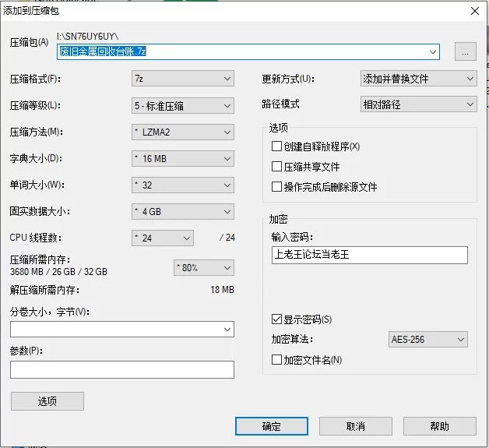The height and width of the screenshot is (448, 489).
Task: Open the 压缩格式 7z dropdown
Action: coord(183,79)
